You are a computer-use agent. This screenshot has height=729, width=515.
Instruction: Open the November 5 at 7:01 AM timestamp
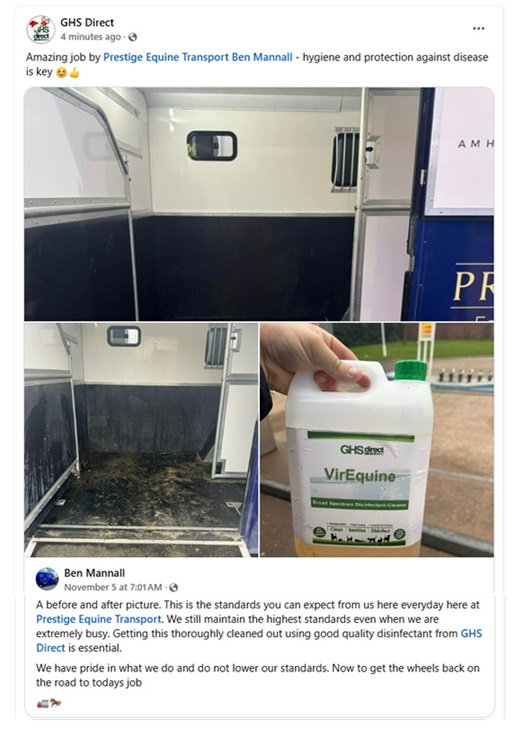[x=113, y=587]
